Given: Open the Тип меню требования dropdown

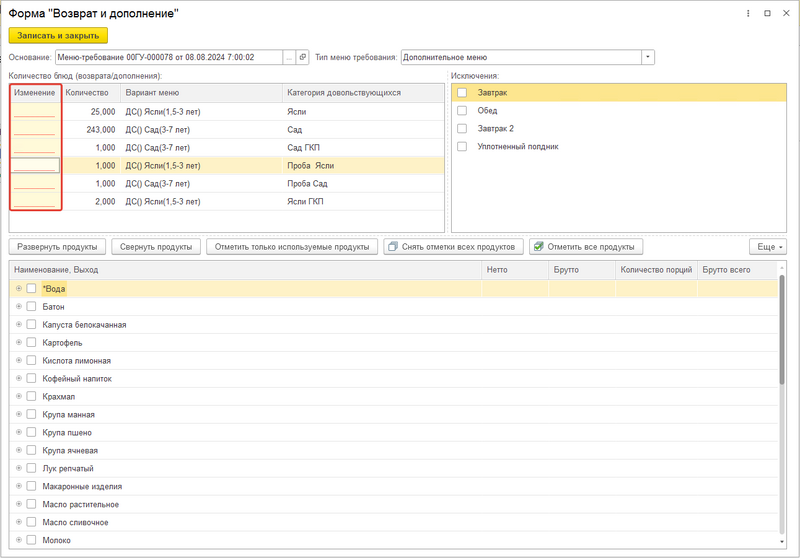Looking at the screenshot, I should coord(649,57).
